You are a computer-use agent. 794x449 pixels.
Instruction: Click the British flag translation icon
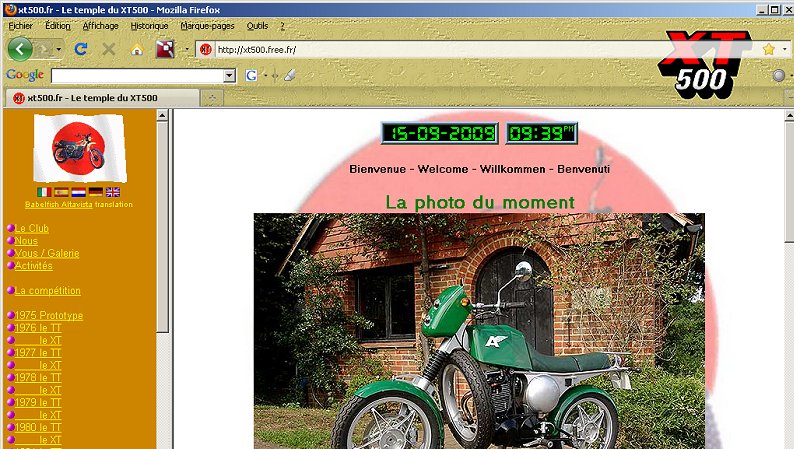113,192
